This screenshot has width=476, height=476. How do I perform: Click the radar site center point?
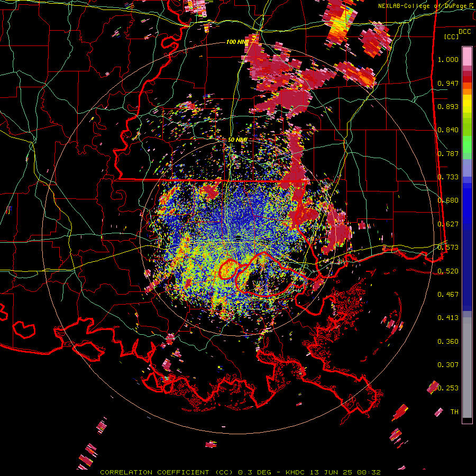[x=239, y=237]
